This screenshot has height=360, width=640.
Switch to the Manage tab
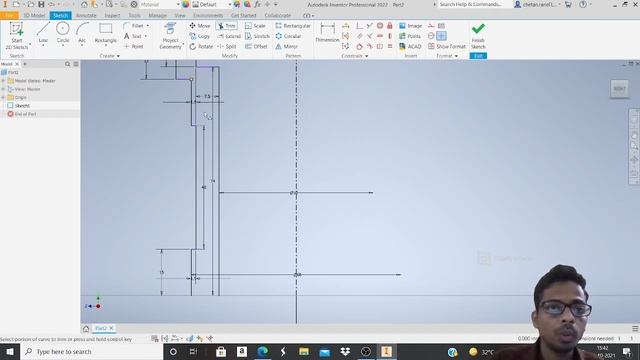pos(158,16)
